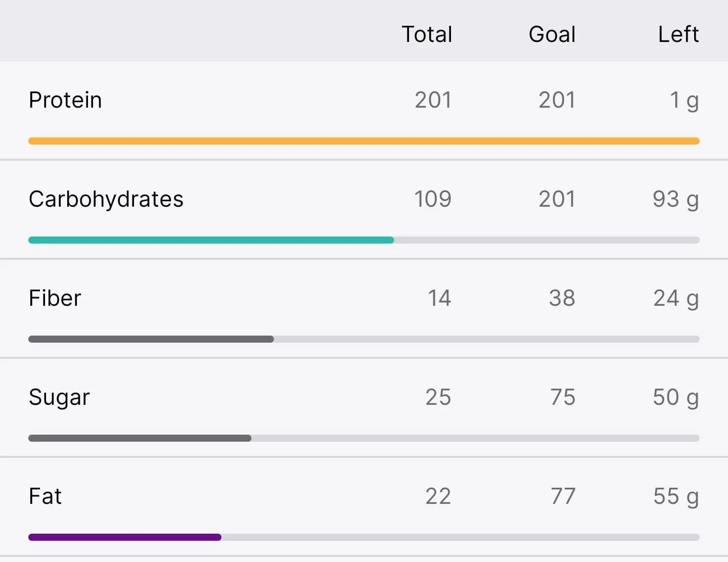Click the teal Carbohydrates progress bar
This screenshot has height=562, width=728.
[364, 240]
